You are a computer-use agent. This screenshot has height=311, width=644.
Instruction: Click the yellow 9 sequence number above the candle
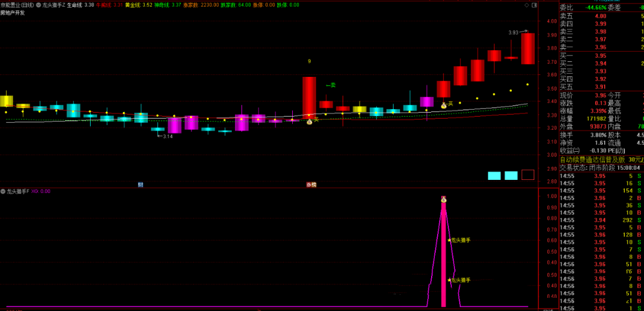pyautogui.click(x=309, y=61)
